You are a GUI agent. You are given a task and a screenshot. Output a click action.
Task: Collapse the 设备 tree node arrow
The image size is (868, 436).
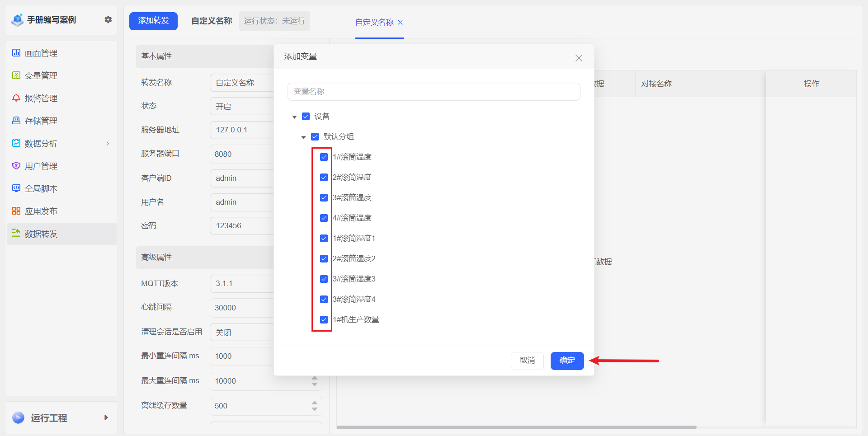coord(294,117)
